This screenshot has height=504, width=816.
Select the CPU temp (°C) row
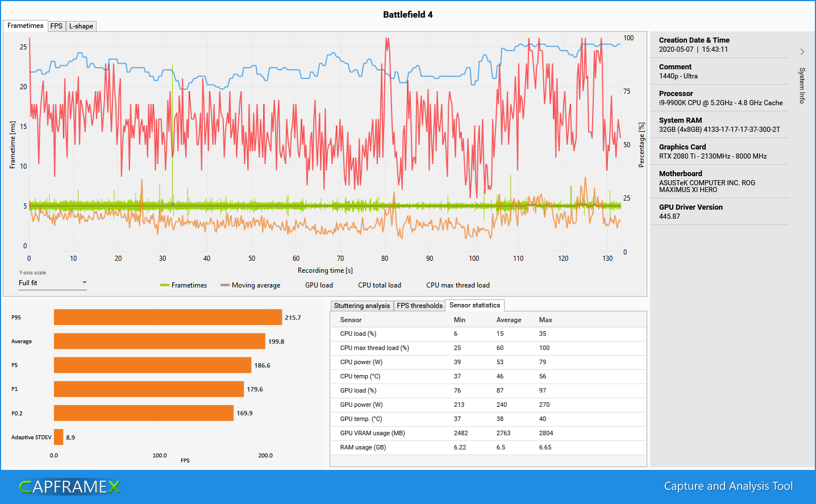pyautogui.click(x=488, y=376)
